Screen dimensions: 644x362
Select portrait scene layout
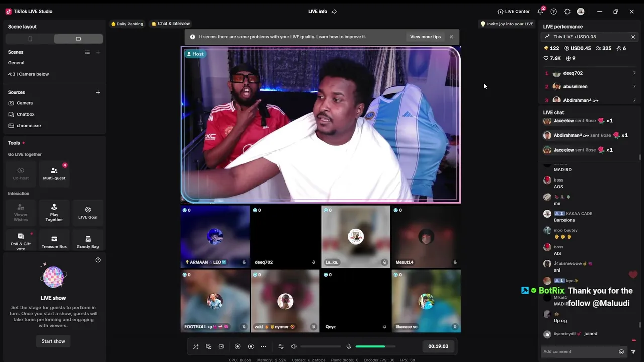30,39
